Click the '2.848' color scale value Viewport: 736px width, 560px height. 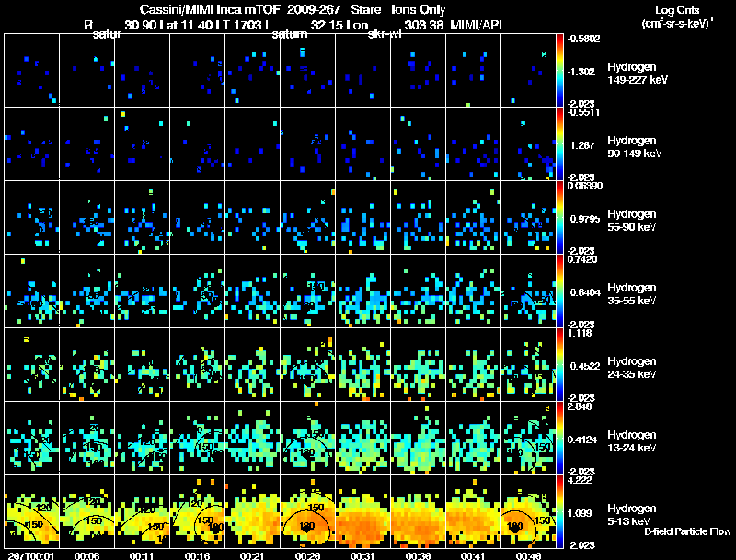(x=580, y=406)
